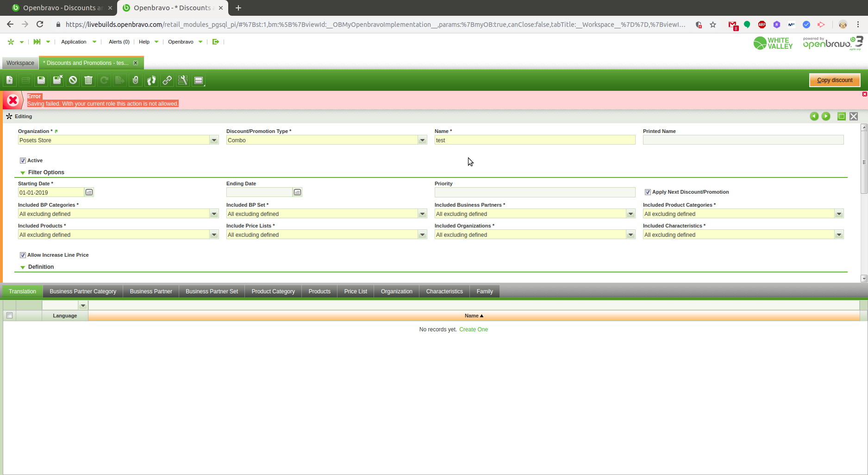Viewport: 868px width, 475px height.
Task: Create new document using toolbar icon
Action: tap(10, 80)
